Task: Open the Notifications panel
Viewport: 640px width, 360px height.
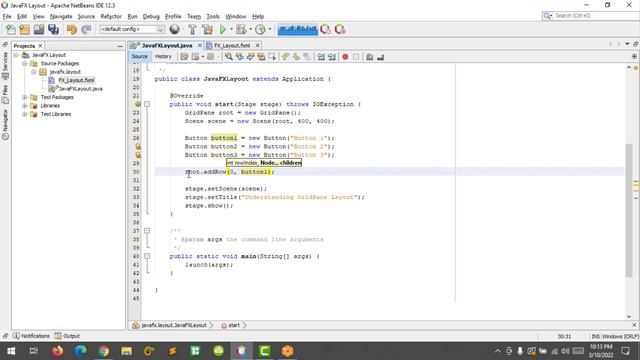Action: pyautogui.click(x=31, y=336)
